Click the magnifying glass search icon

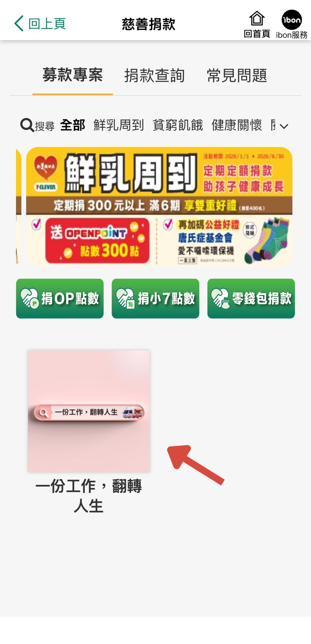(27, 125)
